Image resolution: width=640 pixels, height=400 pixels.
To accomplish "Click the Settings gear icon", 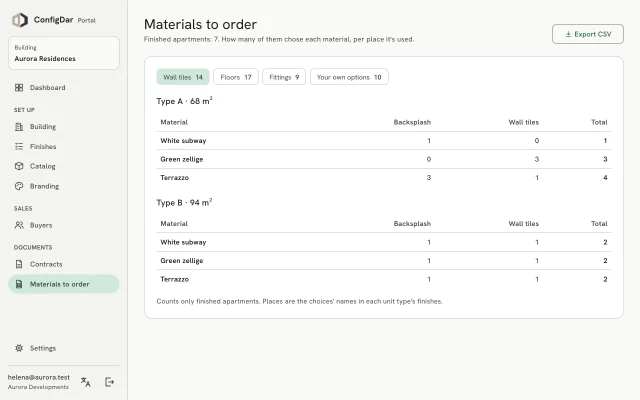I will coord(19,348).
